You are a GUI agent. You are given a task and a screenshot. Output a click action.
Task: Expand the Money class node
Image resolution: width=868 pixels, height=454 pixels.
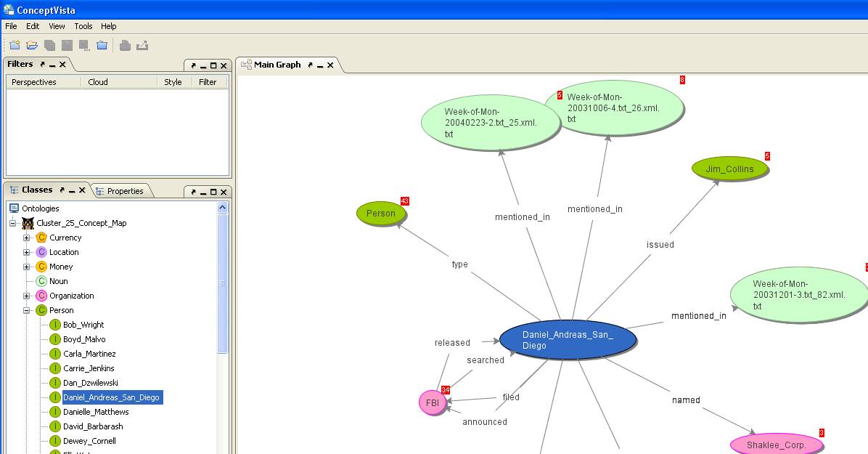27,267
